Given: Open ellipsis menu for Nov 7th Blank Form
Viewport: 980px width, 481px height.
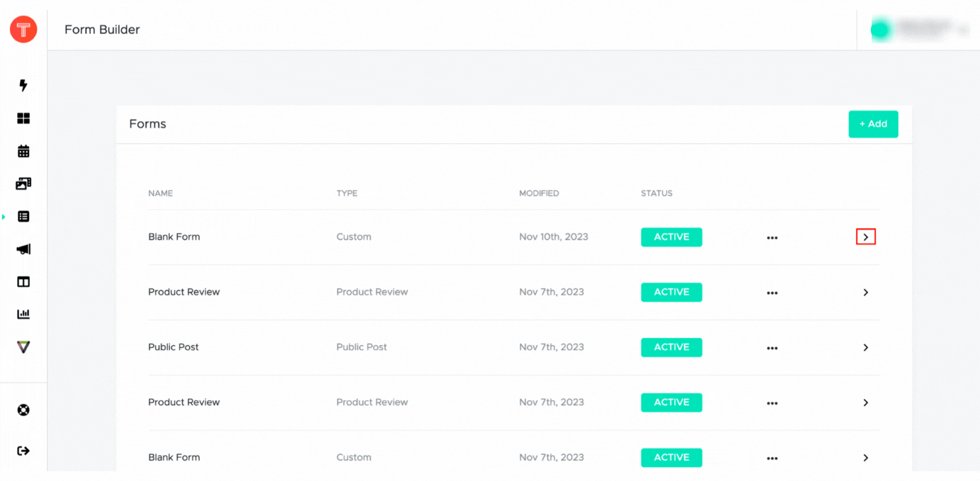Looking at the screenshot, I should (x=772, y=458).
